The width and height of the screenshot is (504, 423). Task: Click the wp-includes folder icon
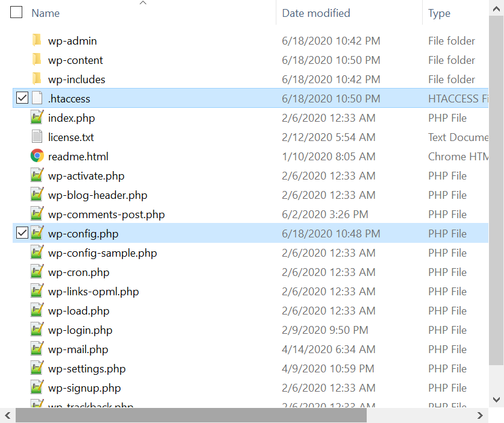[x=37, y=79]
